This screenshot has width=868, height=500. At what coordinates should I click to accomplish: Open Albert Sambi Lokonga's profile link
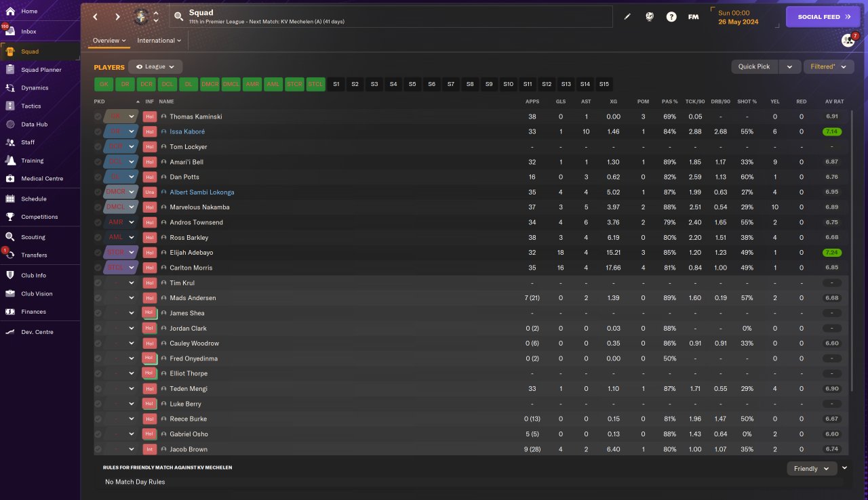pyautogui.click(x=202, y=192)
